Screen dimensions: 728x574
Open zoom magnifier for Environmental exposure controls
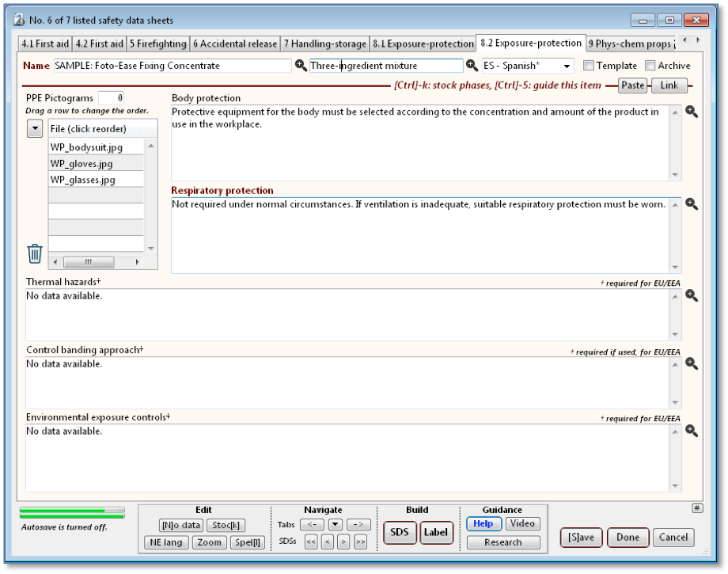[692, 431]
